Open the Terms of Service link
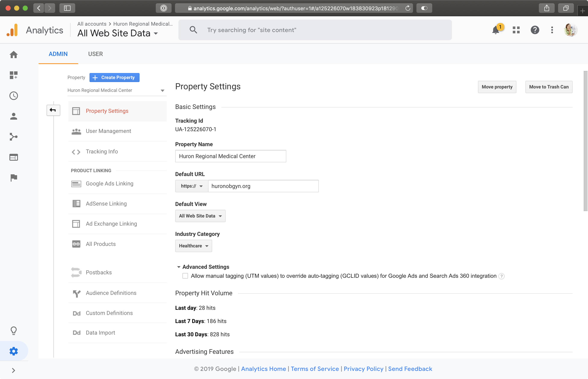The image size is (588, 379). [315, 369]
